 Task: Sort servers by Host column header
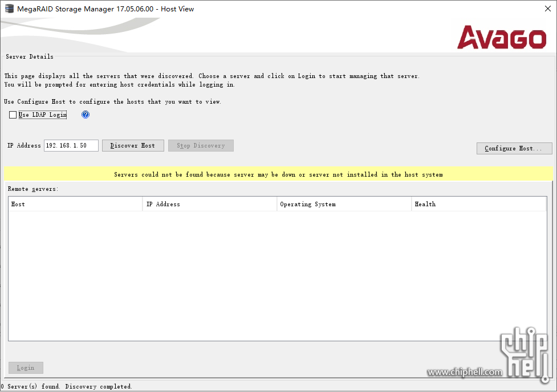tap(75, 204)
